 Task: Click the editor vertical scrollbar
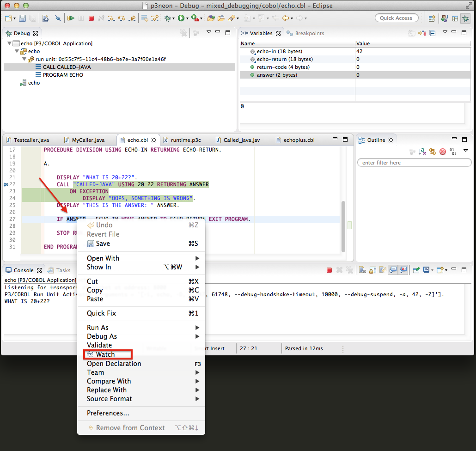point(343,226)
